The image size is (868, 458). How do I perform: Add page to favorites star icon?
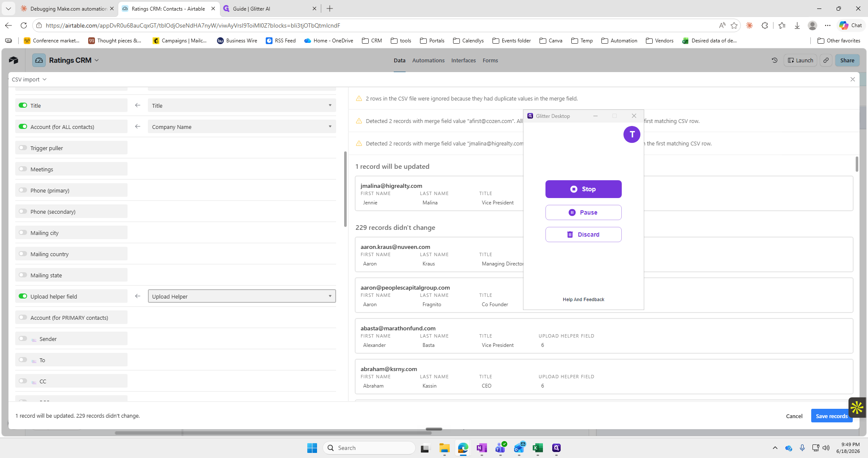click(x=734, y=25)
